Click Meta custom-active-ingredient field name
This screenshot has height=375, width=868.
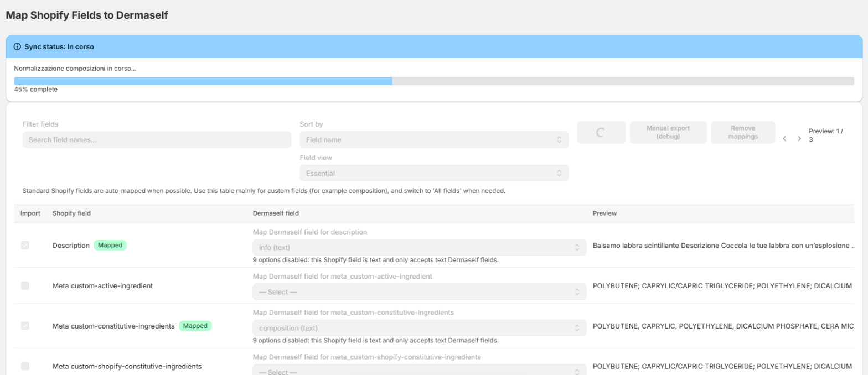click(x=103, y=286)
